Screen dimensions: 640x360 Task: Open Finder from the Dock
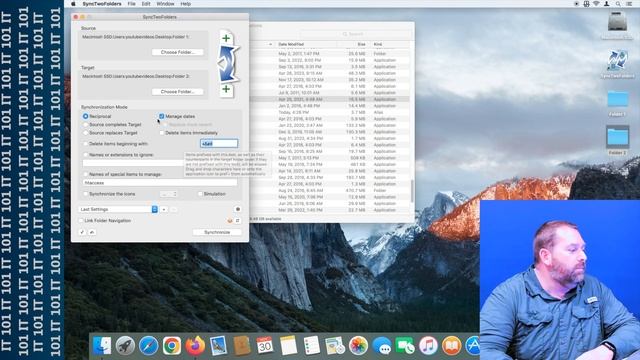point(102,346)
